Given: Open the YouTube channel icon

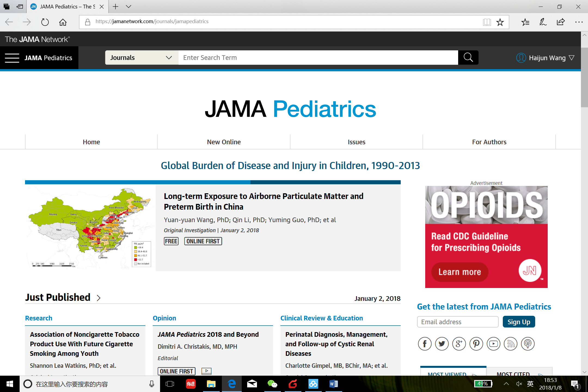Looking at the screenshot, I should [x=493, y=344].
